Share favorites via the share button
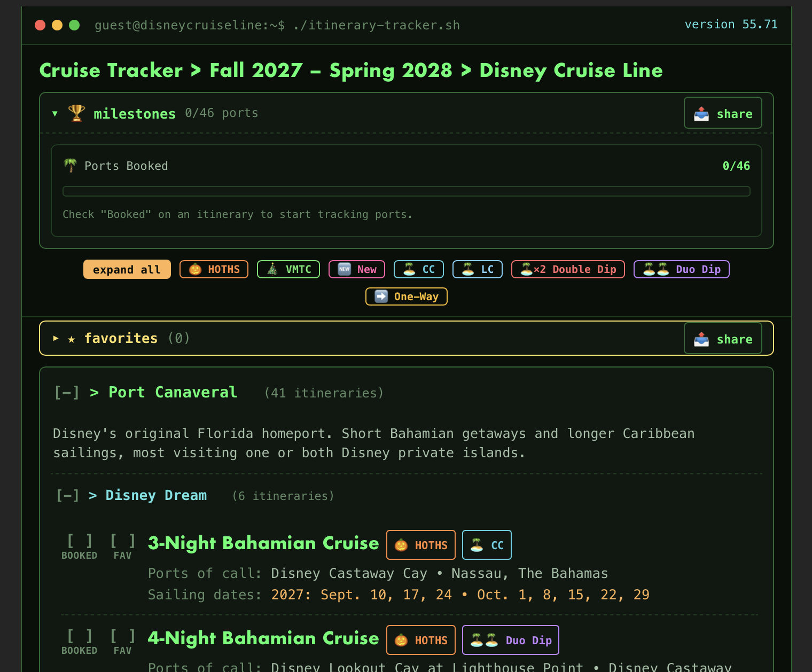The height and width of the screenshot is (672, 812). point(723,338)
